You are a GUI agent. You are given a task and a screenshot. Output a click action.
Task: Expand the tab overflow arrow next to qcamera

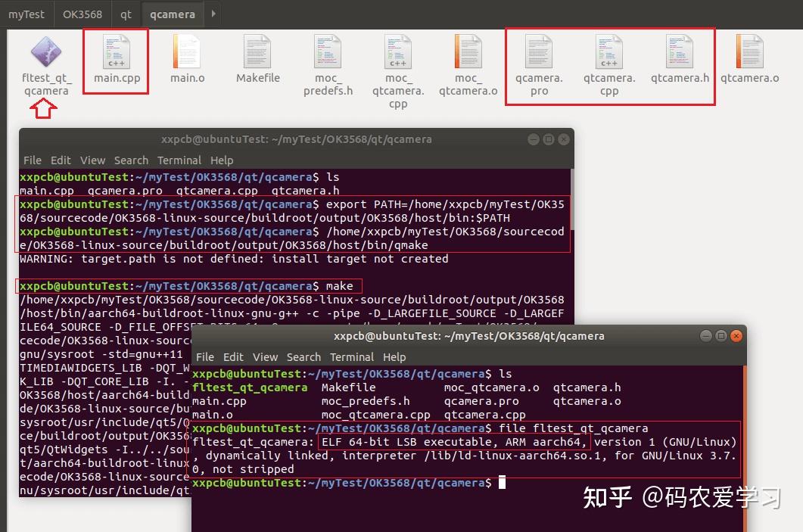click(x=213, y=14)
